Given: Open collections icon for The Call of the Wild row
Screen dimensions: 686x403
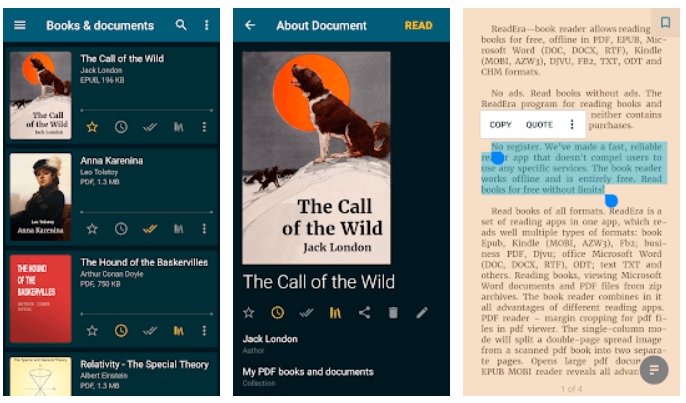Looking at the screenshot, I should (x=178, y=127).
